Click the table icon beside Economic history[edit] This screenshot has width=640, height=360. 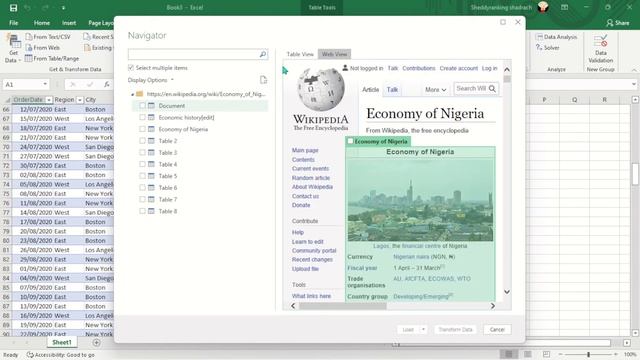[151, 118]
